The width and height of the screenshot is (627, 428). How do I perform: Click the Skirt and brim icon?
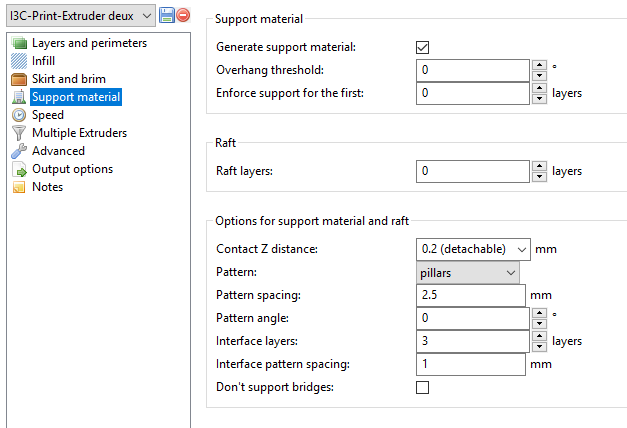[x=19, y=79]
